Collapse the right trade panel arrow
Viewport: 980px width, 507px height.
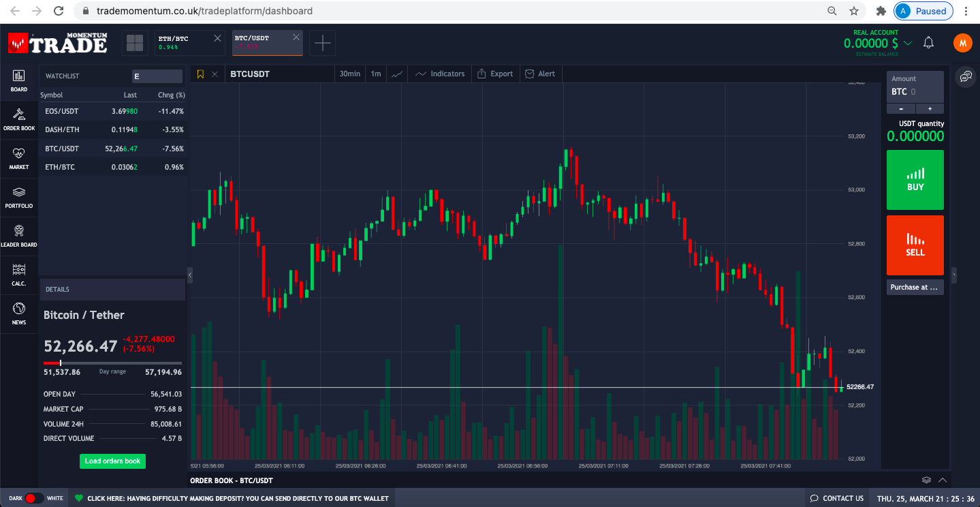tap(954, 275)
